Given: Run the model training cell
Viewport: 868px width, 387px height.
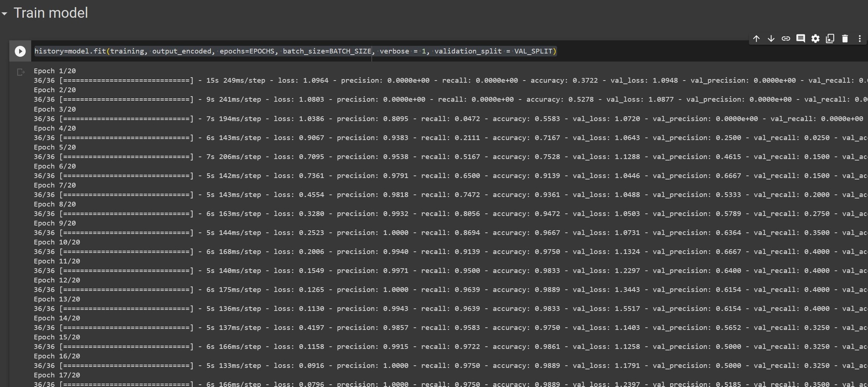Looking at the screenshot, I should [x=20, y=51].
